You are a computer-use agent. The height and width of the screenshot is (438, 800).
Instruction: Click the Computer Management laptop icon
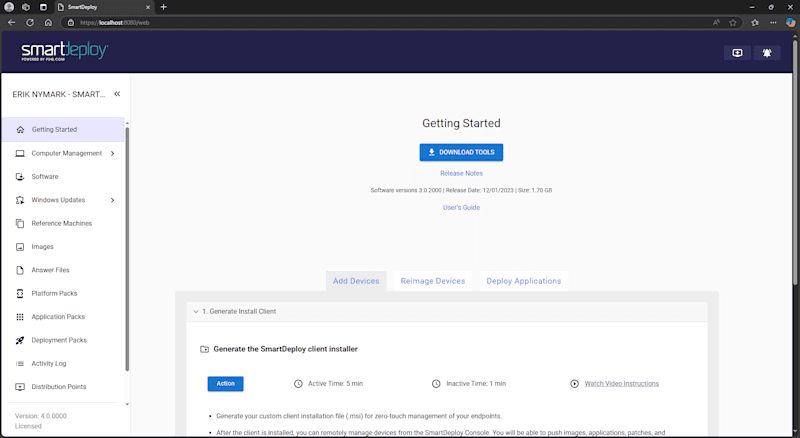pos(20,153)
